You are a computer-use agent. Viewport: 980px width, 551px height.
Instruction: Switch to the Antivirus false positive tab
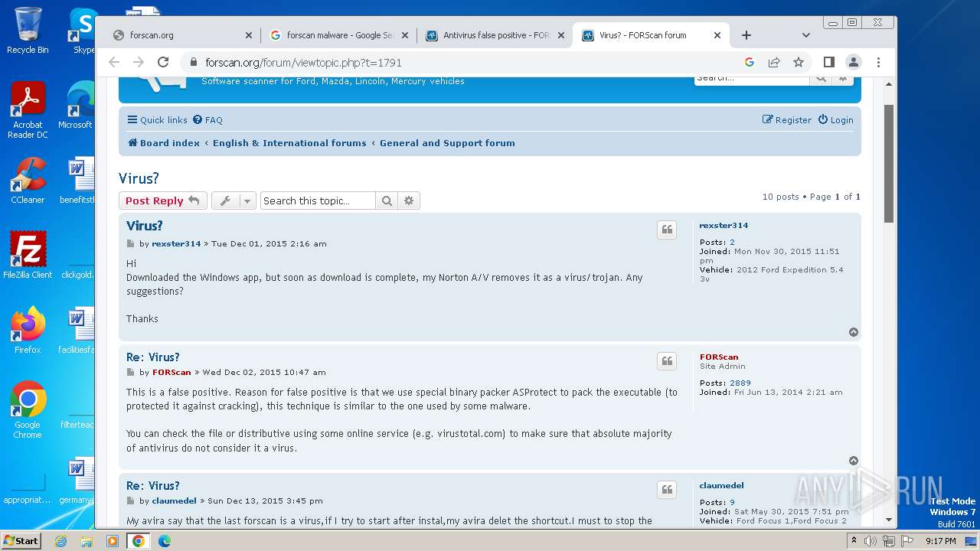[495, 35]
